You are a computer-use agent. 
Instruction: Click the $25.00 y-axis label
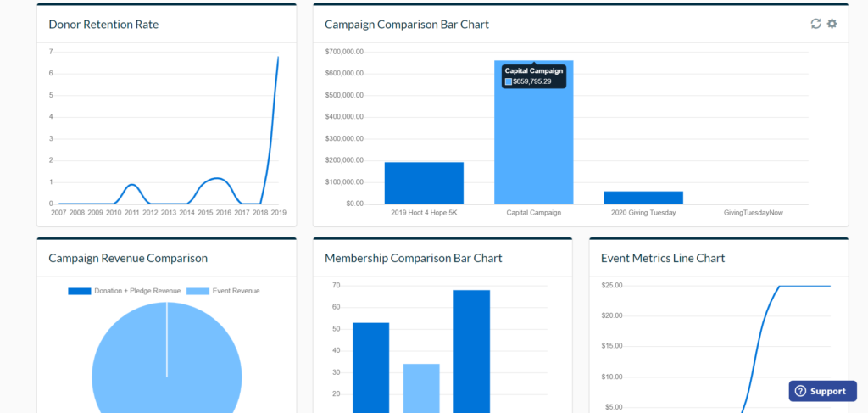(612, 286)
